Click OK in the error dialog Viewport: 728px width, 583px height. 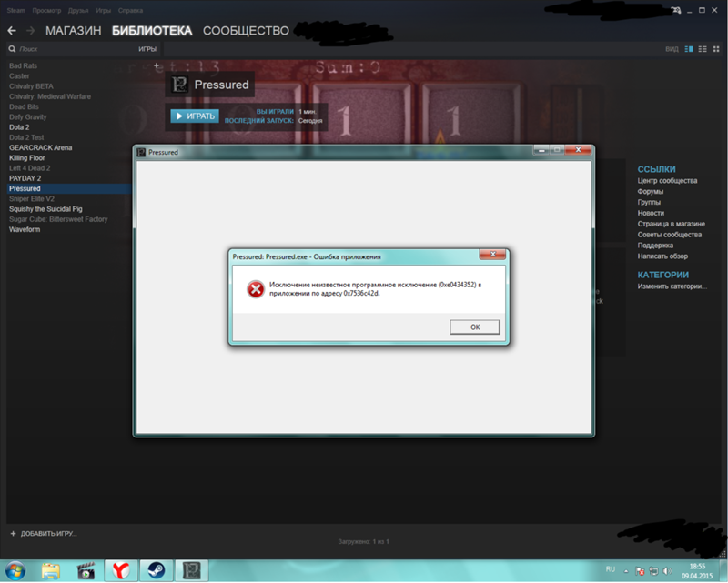[475, 327]
